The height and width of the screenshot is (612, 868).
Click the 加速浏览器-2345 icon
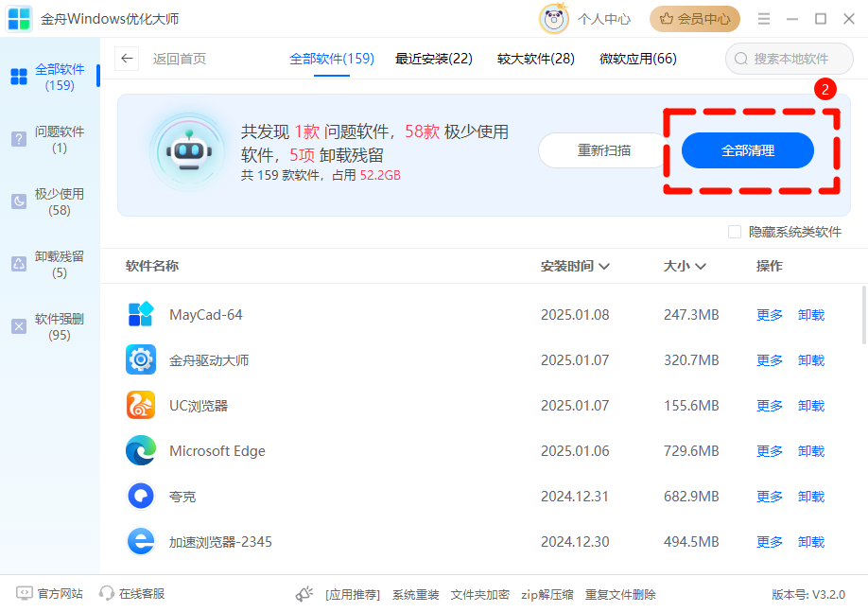pyautogui.click(x=141, y=541)
